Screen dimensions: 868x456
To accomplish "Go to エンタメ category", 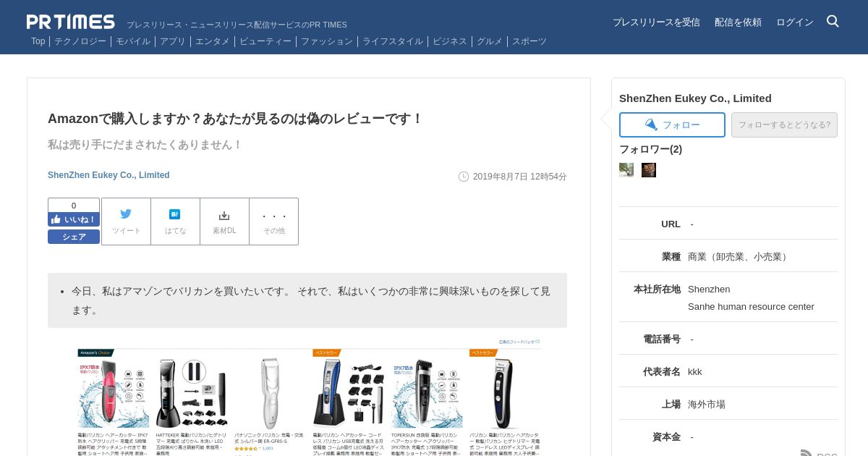I will (213, 41).
